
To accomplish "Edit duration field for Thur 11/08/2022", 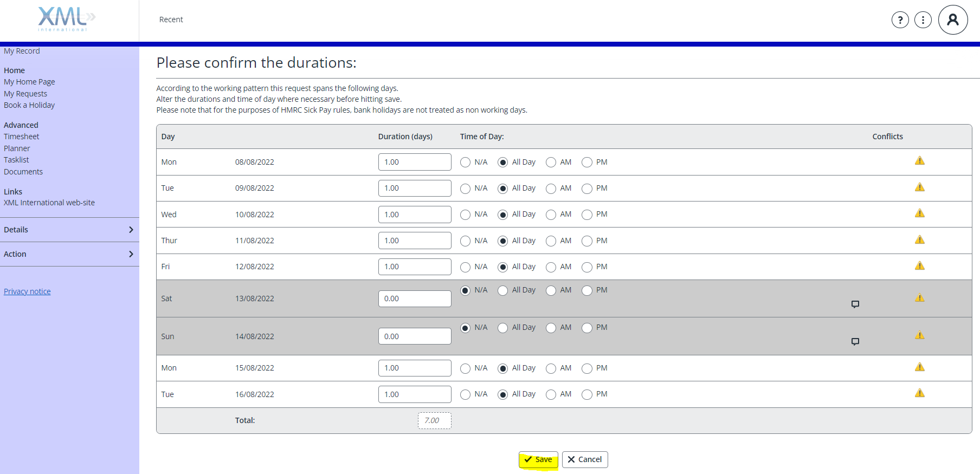I will (415, 241).
